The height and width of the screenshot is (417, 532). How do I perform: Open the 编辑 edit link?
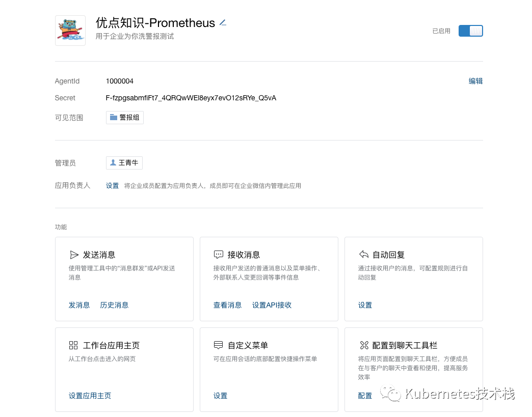click(x=475, y=81)
